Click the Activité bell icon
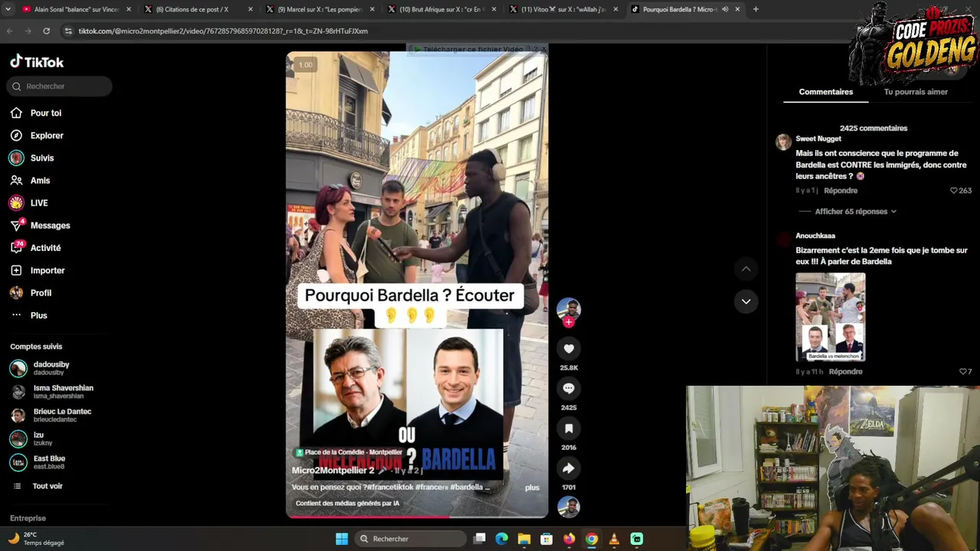980x551 pixels. [16, 248]
